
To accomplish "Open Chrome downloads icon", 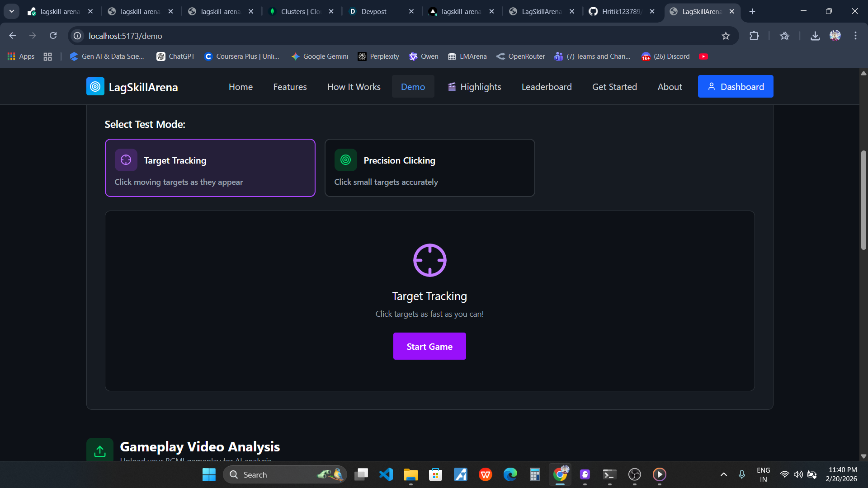I will [x=815, y=36].
